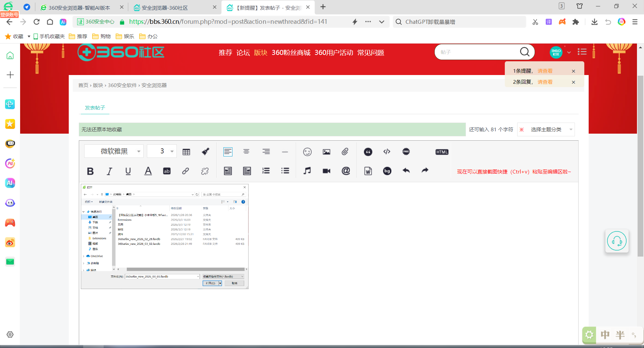Viewport: 644px width, 348px height.
Task: Insert a quote block
Action: tap(368, 152)
